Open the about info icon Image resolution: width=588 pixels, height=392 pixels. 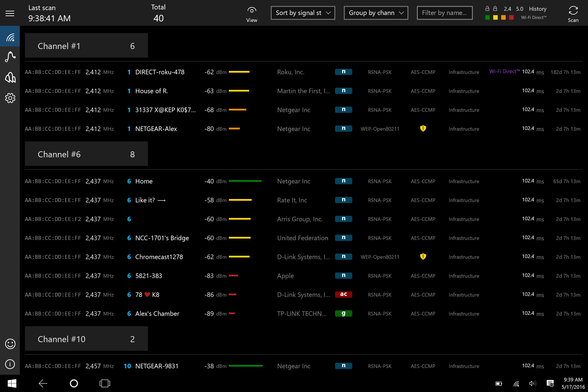click(x=10, y=364)
